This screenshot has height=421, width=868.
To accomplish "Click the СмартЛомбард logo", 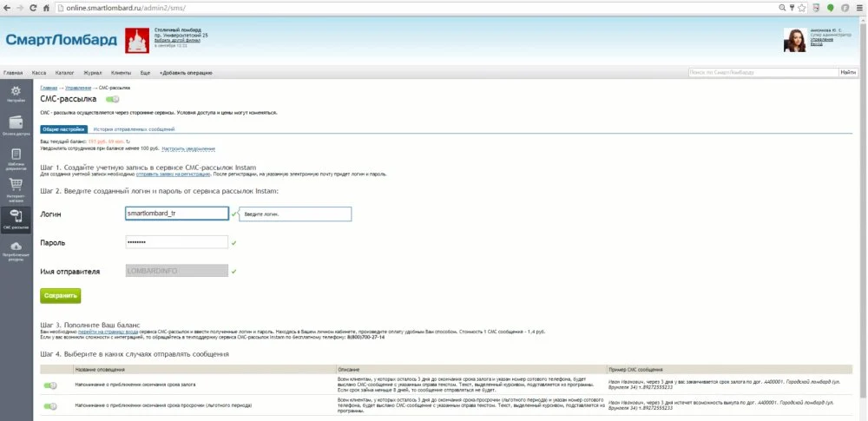I will tap(62, 40).
